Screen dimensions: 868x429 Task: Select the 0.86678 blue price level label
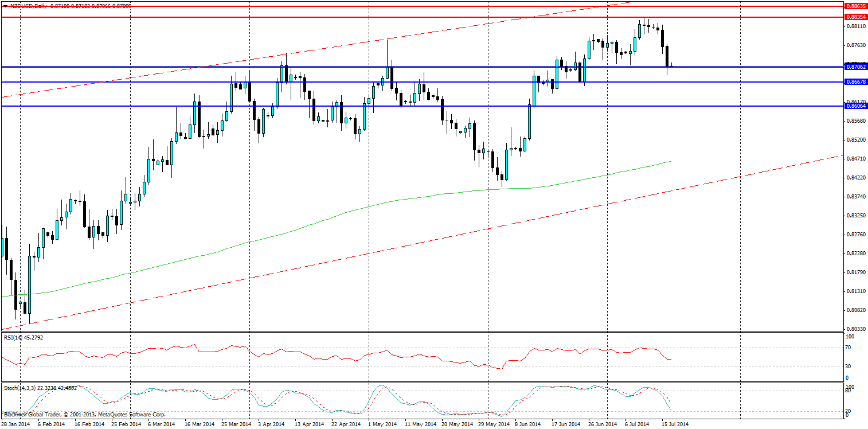[x=856, y=82]
